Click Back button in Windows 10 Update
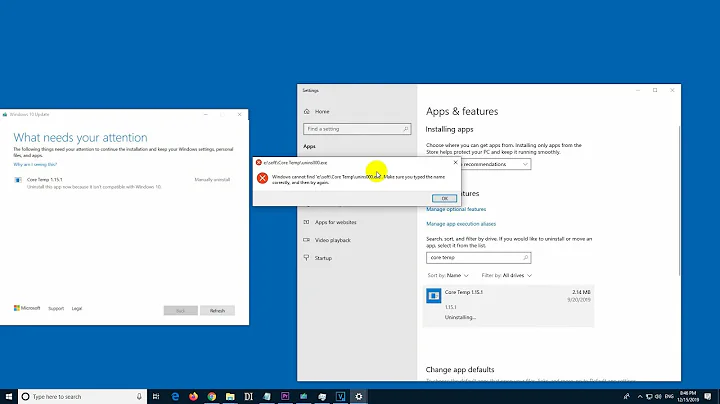The height and width of the screenshot is (404, 720). (x=180, y=311)
